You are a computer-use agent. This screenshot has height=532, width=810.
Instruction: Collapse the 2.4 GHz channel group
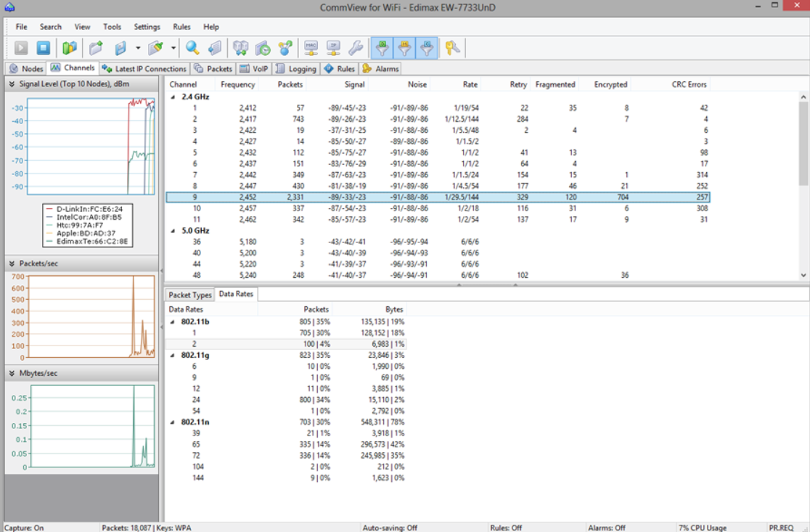coord(173,97)
